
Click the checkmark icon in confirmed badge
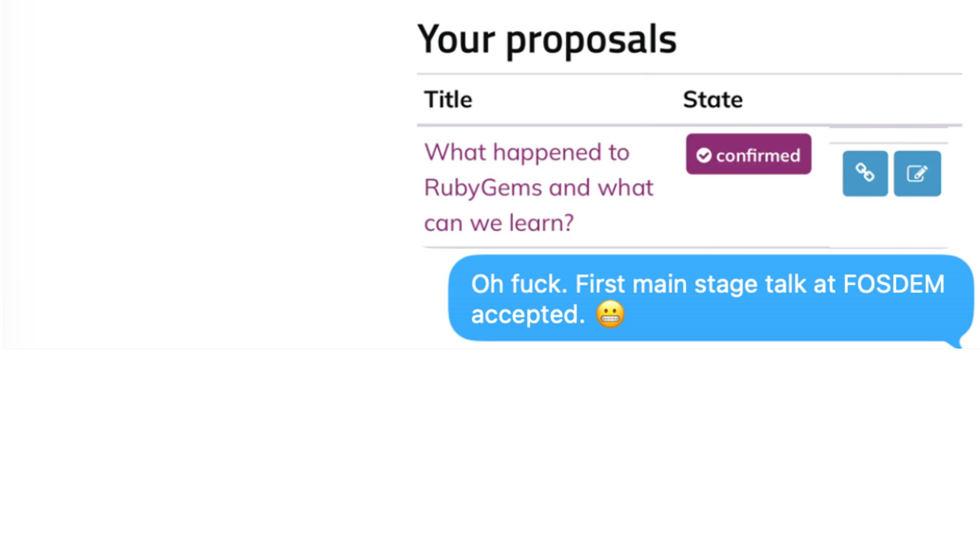[704, 155]
